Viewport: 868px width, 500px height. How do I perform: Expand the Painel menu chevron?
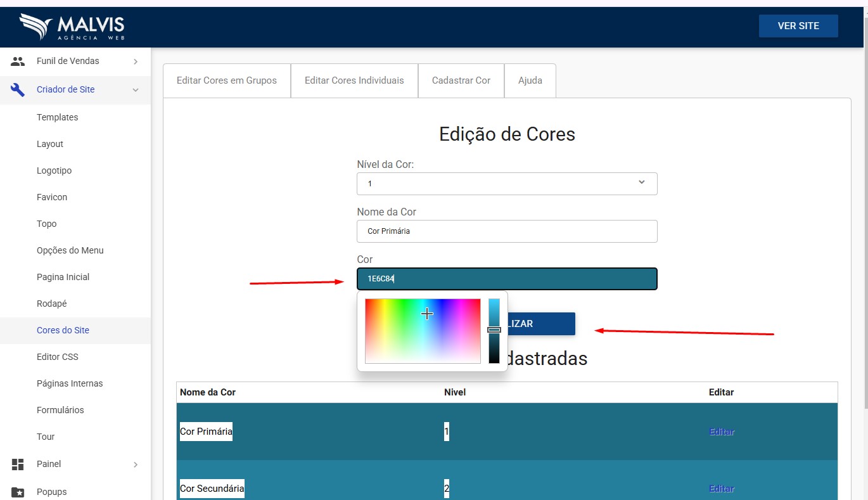[x=136, y=465]
